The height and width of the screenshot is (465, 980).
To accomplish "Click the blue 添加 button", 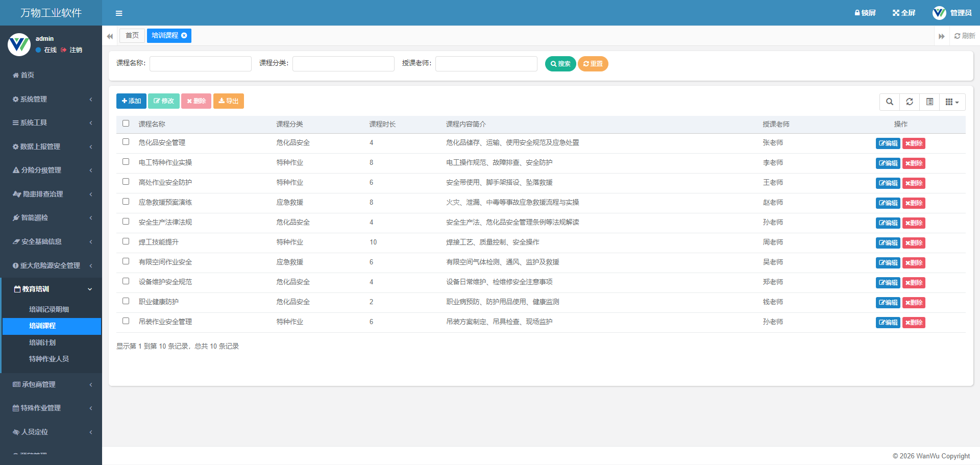I will [131, 101].
